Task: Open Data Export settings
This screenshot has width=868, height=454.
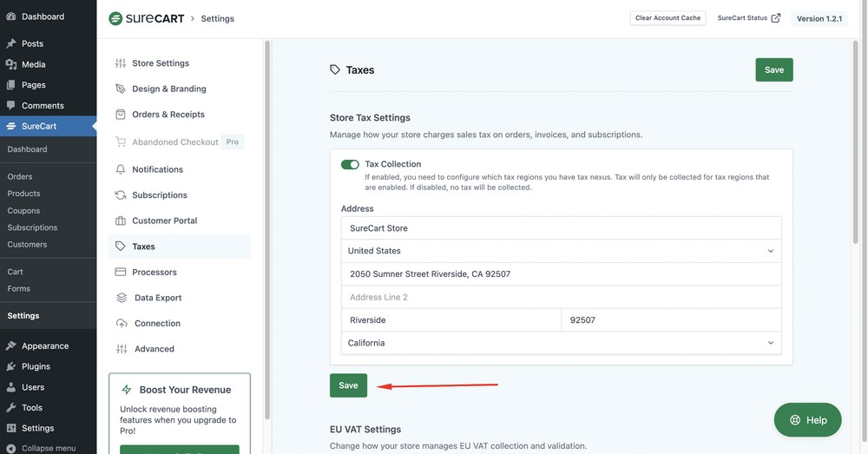Action: click(x=180, y=298)
